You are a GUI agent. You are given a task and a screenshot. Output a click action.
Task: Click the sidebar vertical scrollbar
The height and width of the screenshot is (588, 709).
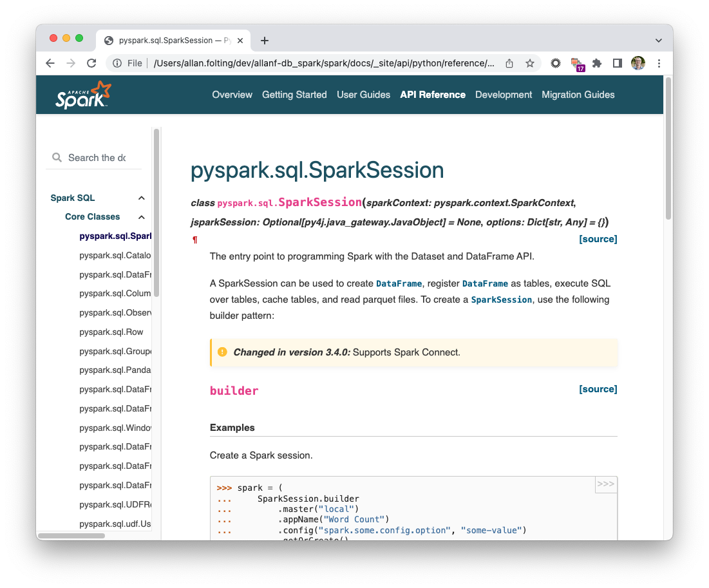click(156, 213)
